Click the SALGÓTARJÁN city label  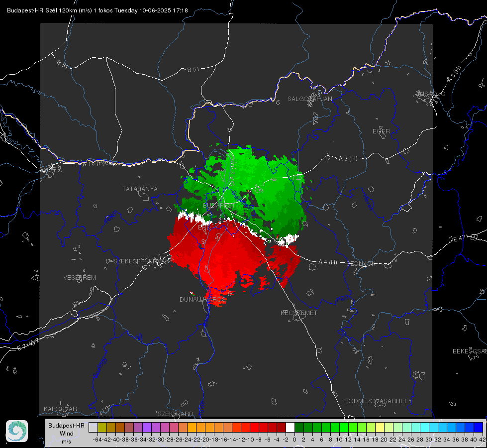[309, 99]
